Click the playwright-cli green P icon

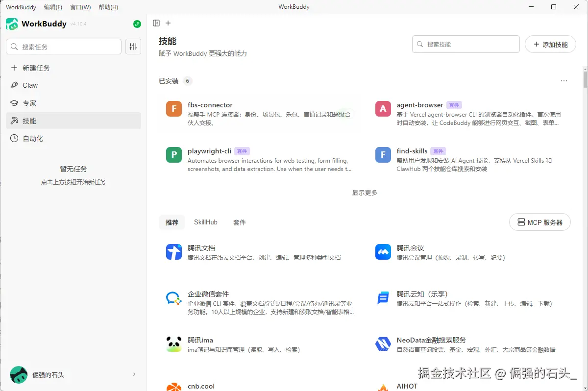(174, 155)
